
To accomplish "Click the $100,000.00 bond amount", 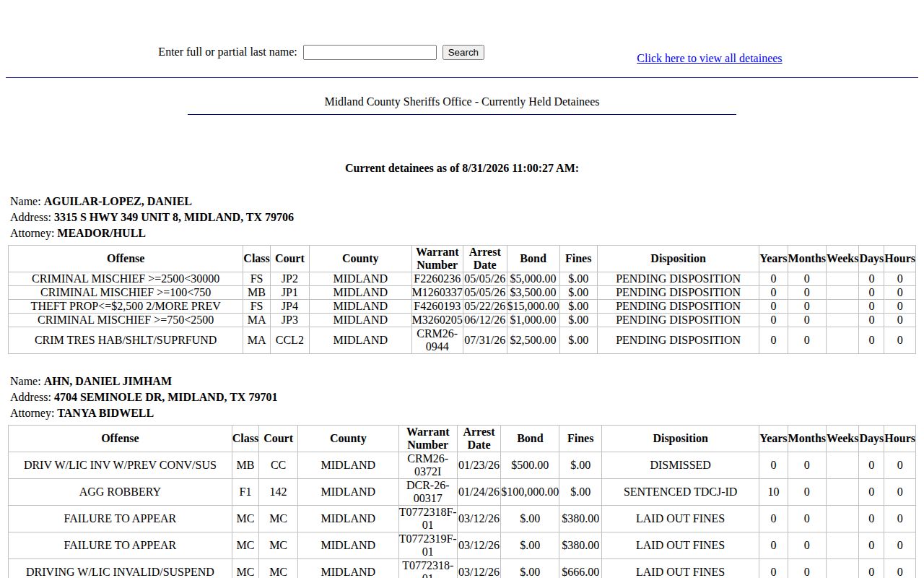I will point(530,492).
